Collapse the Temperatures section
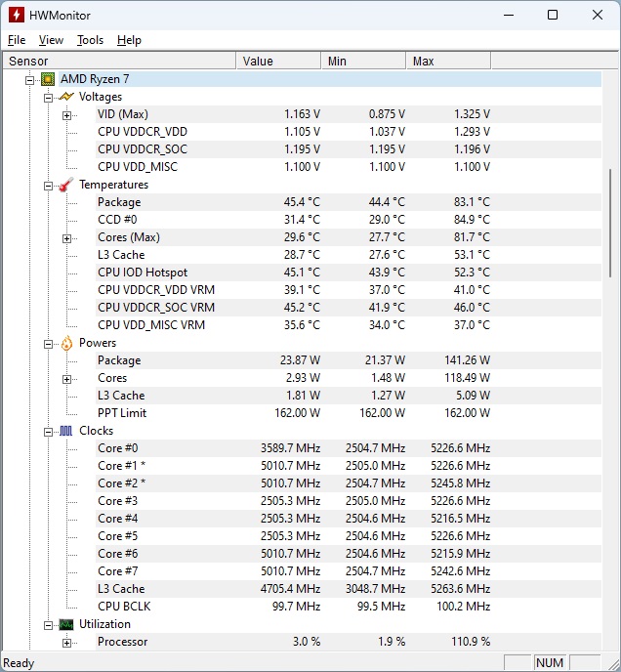This screenshot has height=672, width=621. (x=49, y=186)
